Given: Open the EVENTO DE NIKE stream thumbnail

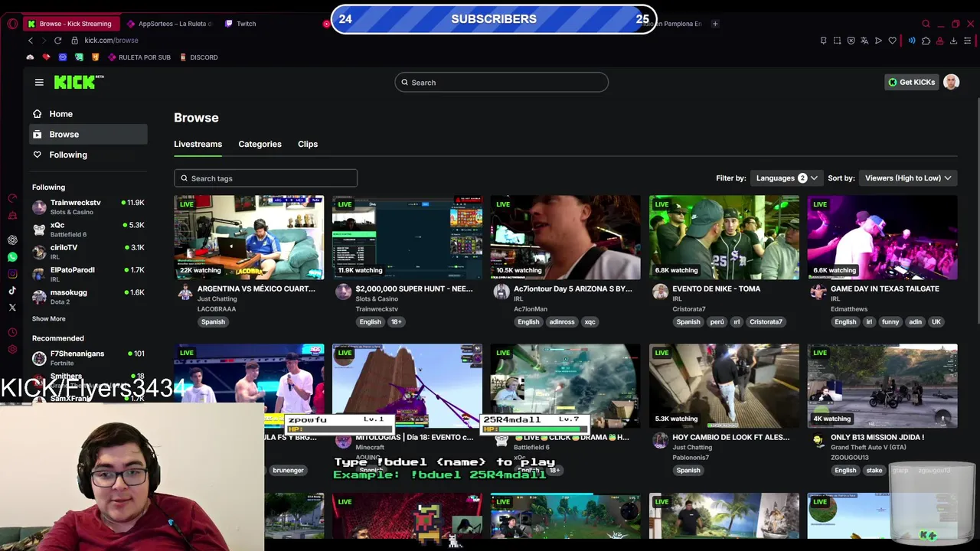Looking at the screenshot, I should click(x=724, y=237).
